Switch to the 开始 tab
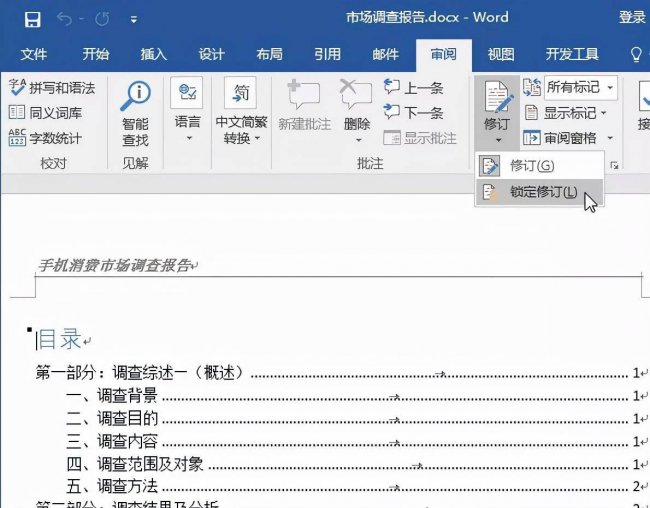Viewport: 650px width, 508px height. click(x=95, y=54)
